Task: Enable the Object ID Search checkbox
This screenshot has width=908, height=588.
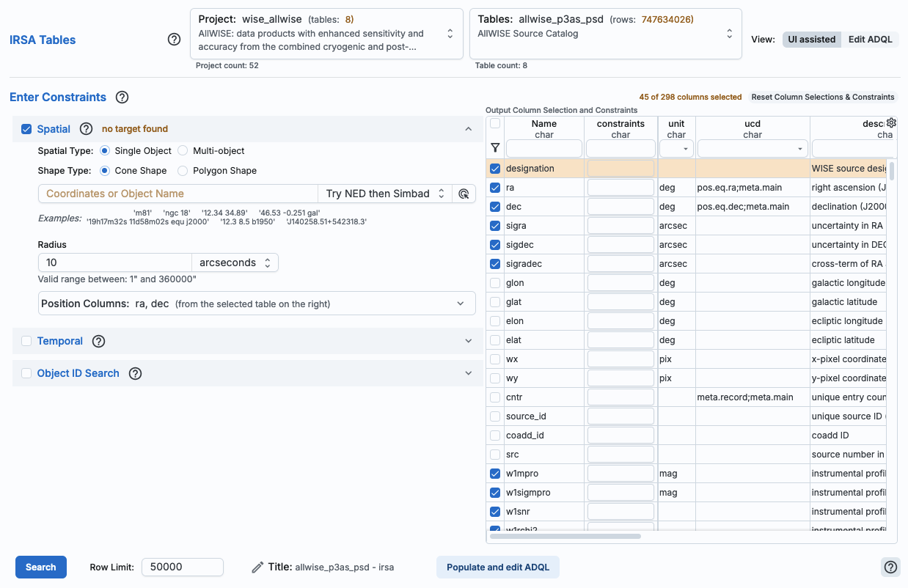Action: pyautogui.click(x=26, y=373)
